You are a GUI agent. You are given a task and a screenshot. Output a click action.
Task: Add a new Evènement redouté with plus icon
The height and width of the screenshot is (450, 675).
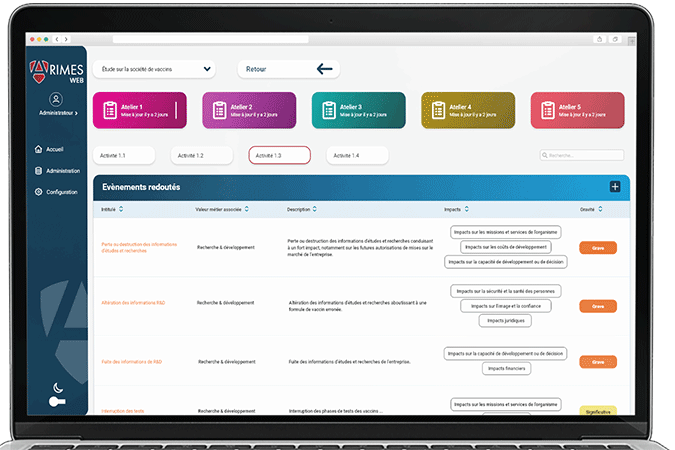[615, 187]
